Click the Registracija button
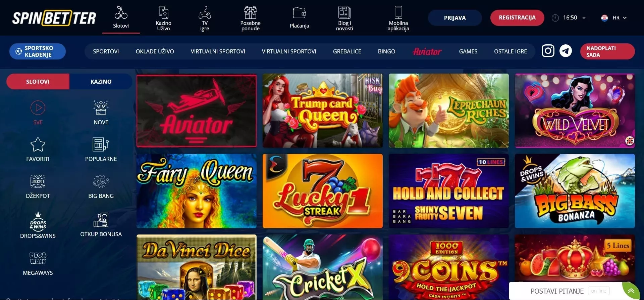Viewport: 644px width, 300px height. (x=517, y=18)
